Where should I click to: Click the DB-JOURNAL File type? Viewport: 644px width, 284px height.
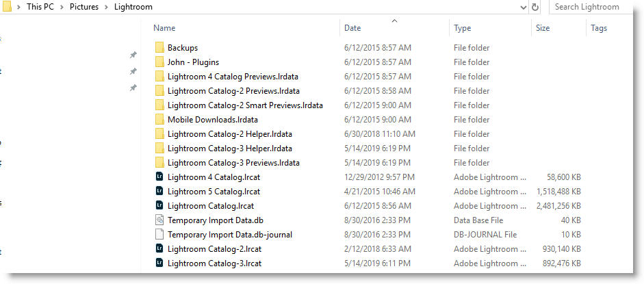pyautogui.click(x=485, y=234)
